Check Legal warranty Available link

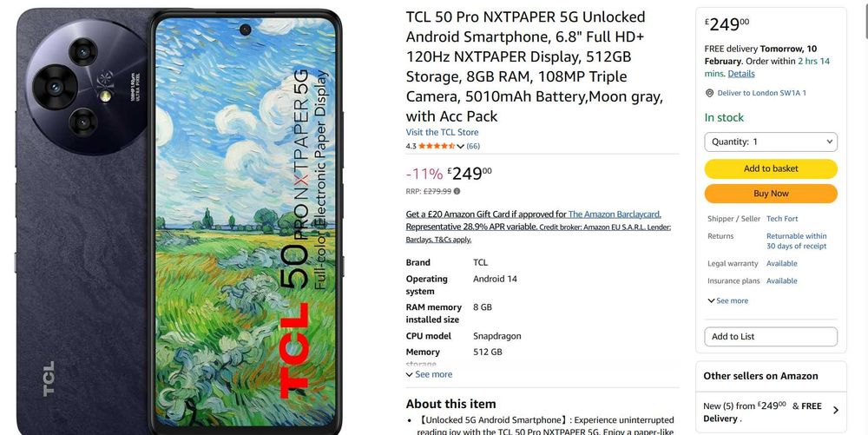pyautogui.click(x=782, y=263)
